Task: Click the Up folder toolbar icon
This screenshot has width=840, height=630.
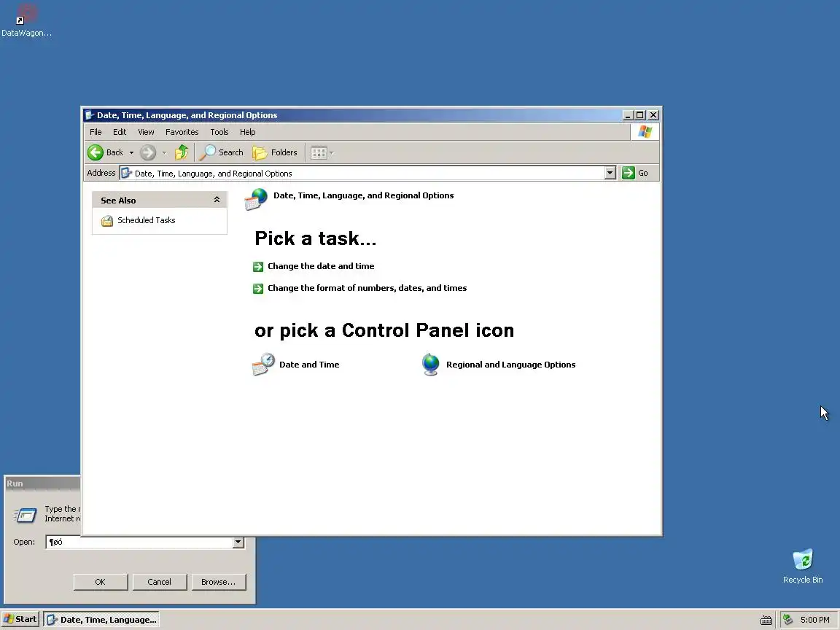Action: coord(182,152)
